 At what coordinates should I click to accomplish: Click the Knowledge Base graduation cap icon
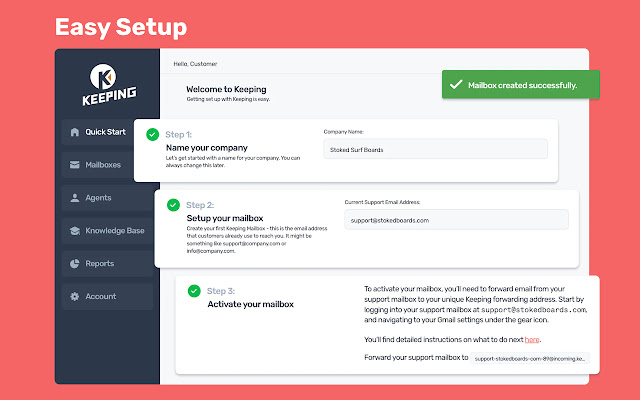(75, 231)
